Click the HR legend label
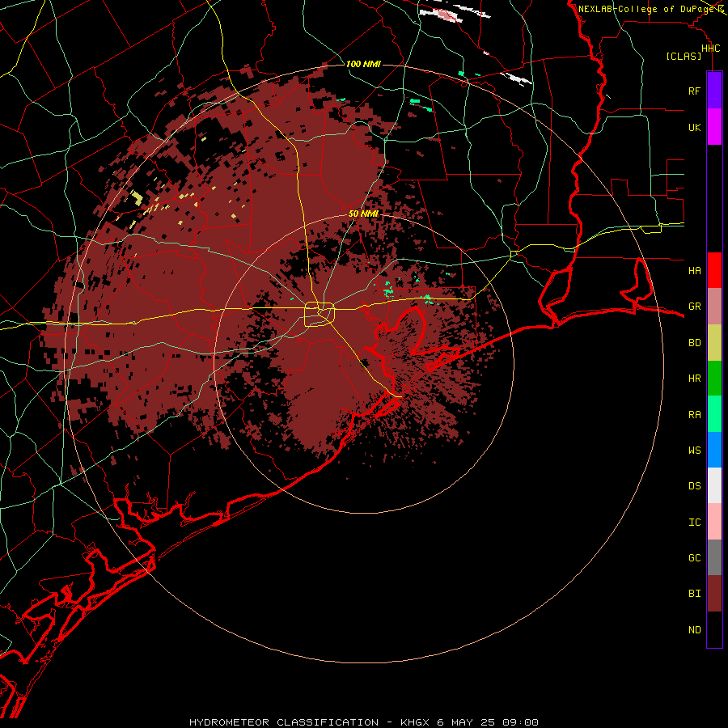Screen dimensions: 728x728 [694, 379]
